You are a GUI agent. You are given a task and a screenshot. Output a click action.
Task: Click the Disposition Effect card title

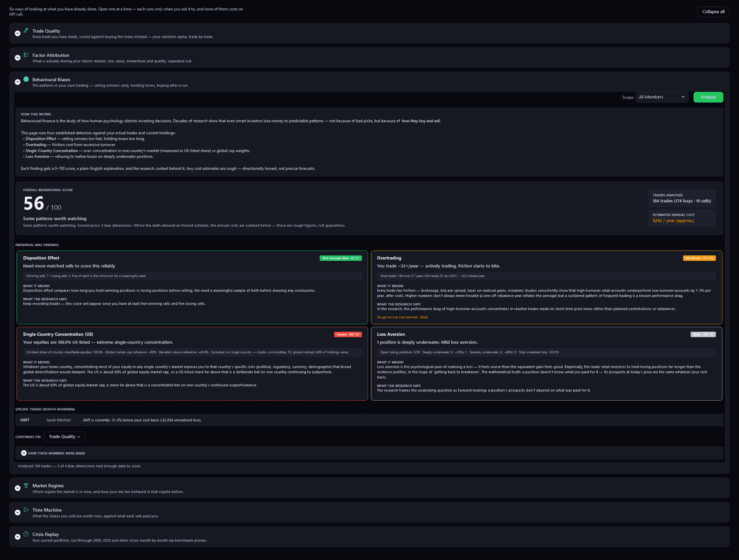41,258
